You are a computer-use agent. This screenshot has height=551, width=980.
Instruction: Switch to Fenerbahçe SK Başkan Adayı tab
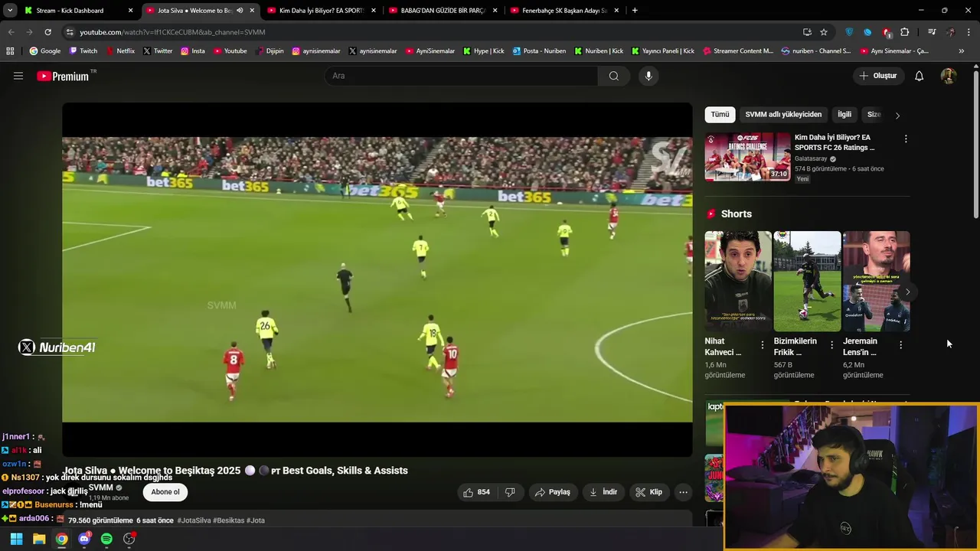click(564, 11)
